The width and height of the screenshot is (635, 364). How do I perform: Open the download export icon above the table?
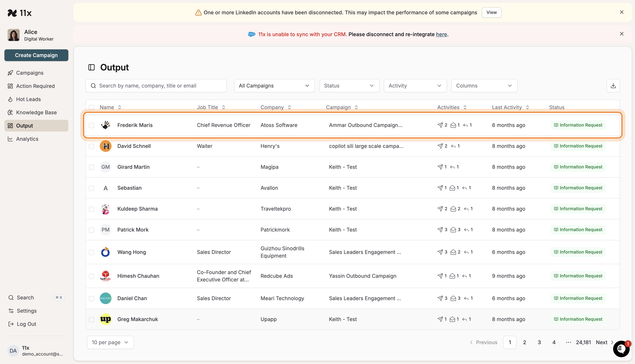613,85
